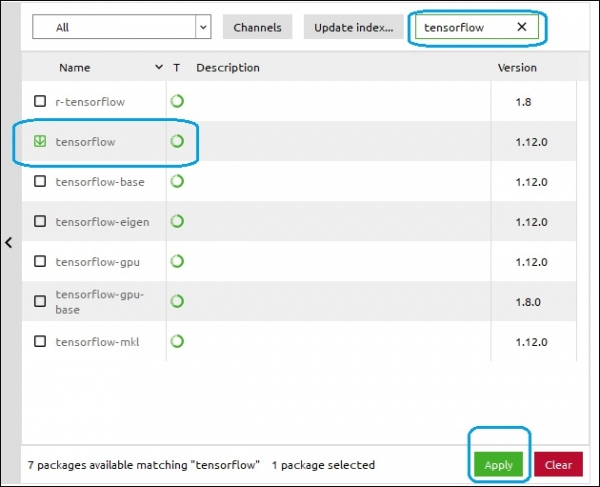This screenshot has height=487, width=600.
Task: Click the red Clear button
Action: click(x=558, y=464)
